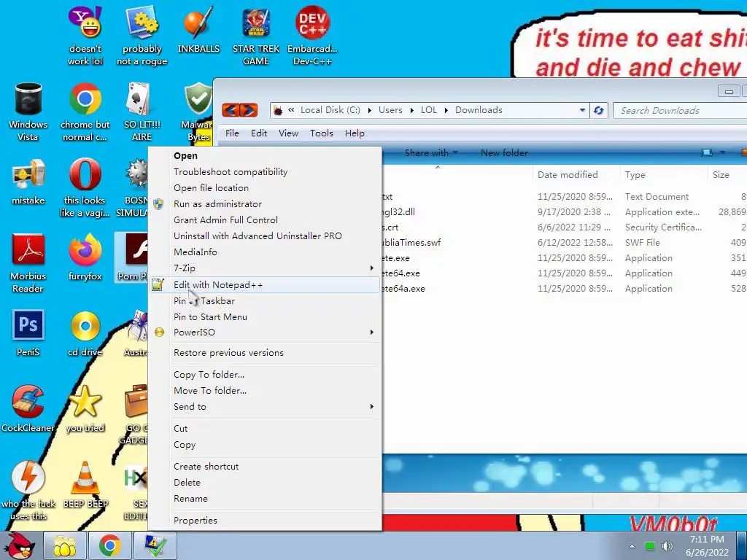747x560 pixels.
Task: Select Troubleshoot compatibility
Action: coord(231,172)
